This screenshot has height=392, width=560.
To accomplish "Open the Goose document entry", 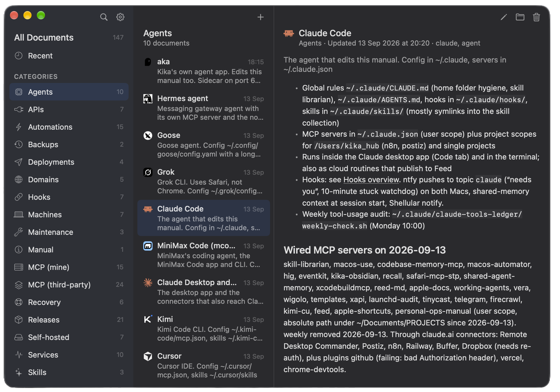I will pyautogui.click(x=203, y=145).
